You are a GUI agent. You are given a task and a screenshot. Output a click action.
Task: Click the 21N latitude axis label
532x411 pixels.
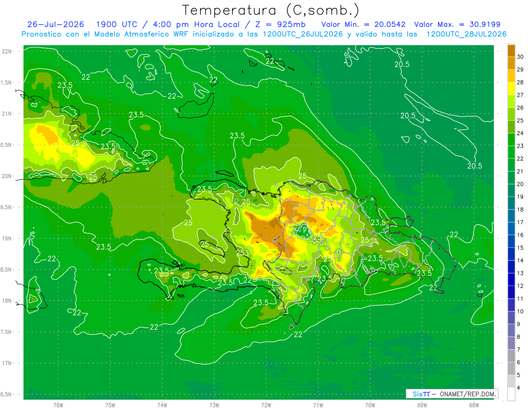7,114
